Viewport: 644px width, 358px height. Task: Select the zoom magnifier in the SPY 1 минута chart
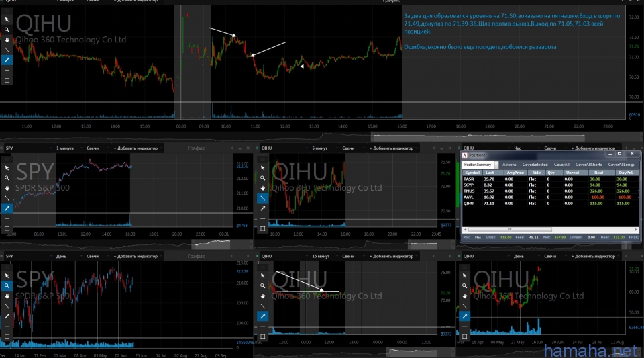[7, 178]
